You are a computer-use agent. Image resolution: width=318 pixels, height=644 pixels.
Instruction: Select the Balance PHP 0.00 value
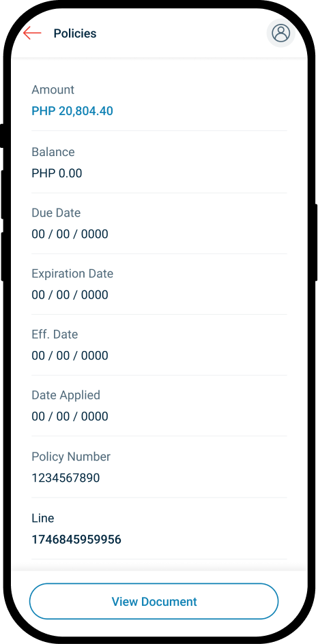(x=57, y=173)
